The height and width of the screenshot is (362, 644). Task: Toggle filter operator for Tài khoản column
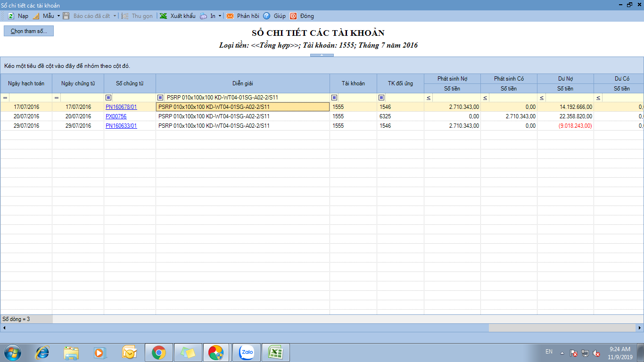point(334,98)
